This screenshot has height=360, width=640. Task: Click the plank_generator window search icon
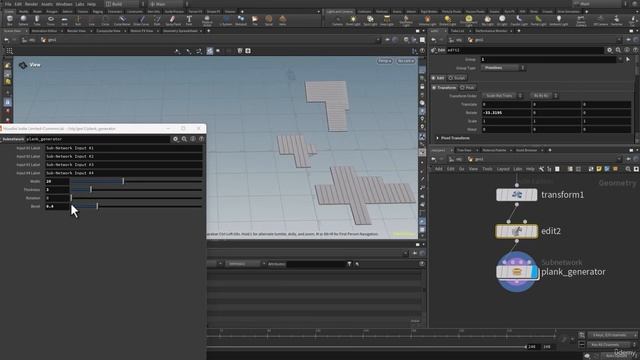click(184, 139)
